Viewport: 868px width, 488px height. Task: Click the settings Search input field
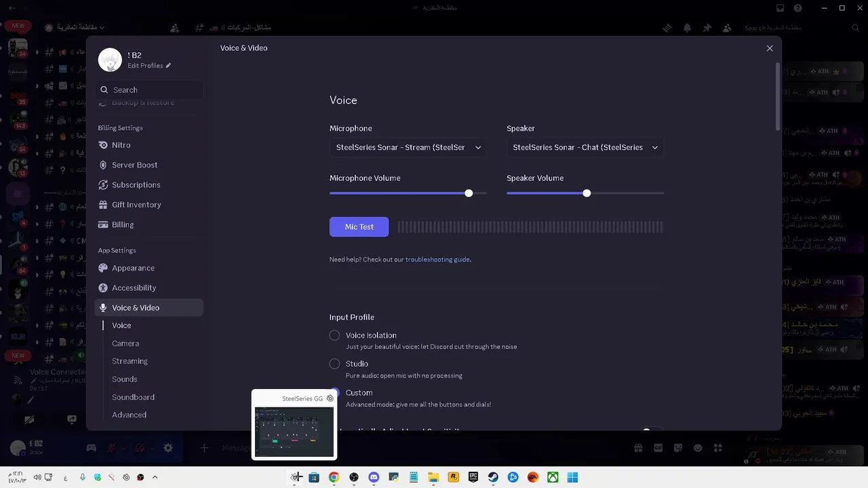point(149,89)
